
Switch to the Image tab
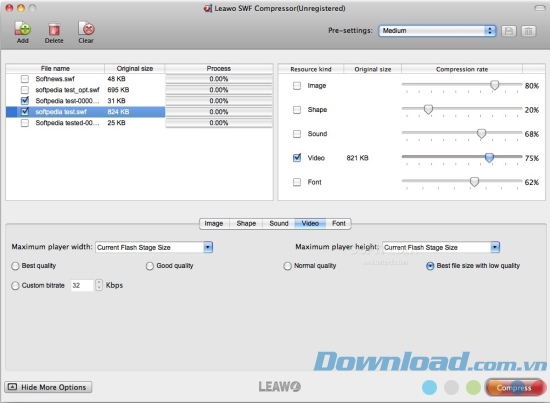click(214, 223)
